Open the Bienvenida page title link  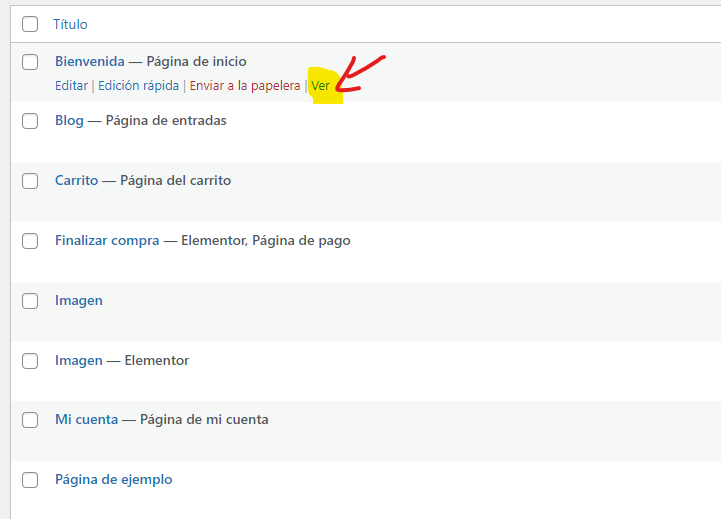(90, 61)
